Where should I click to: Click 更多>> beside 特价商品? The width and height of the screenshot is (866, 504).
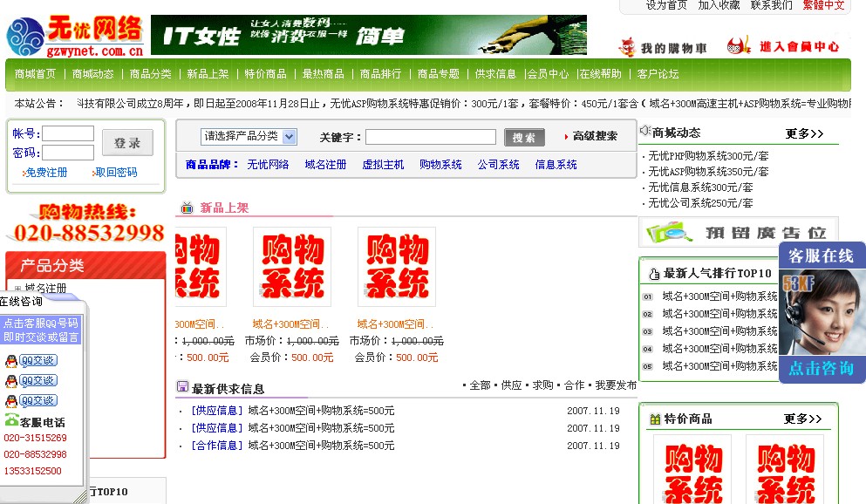point(802,419)
